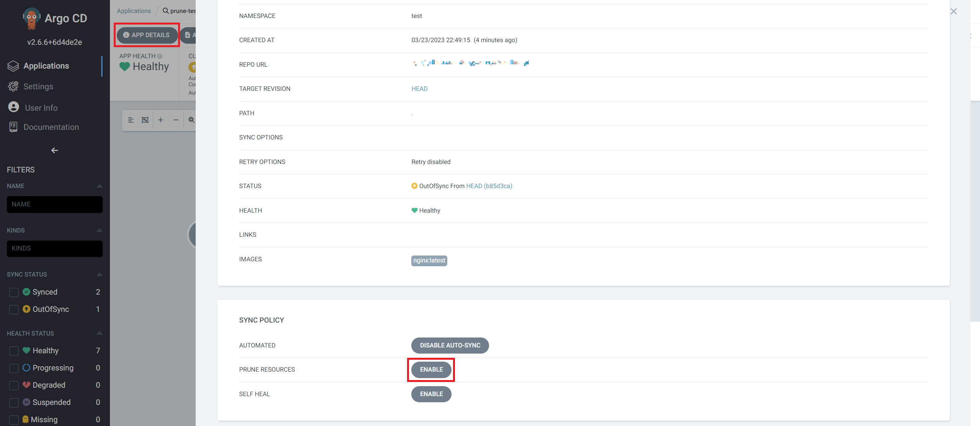The width and height of the screenshot is (980, 426).
Task: Click the Argo CD octopus logo
Action: coord(31,18)
